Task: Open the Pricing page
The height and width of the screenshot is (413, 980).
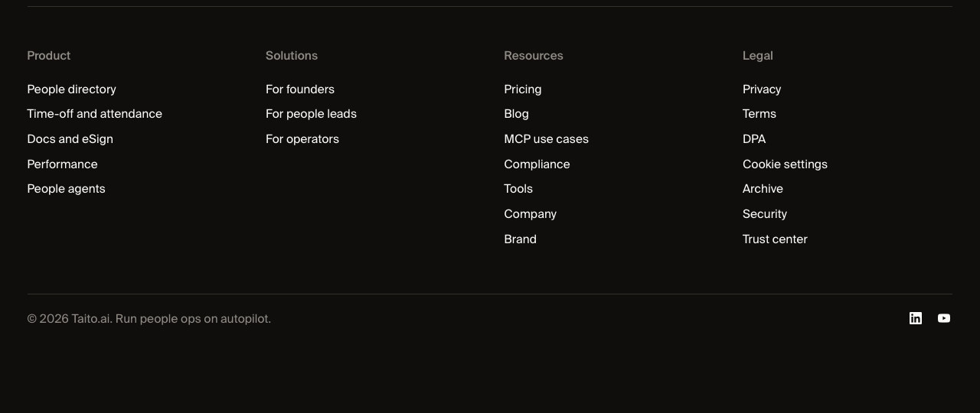Action: pyautogui.click(x=523, y=89)
